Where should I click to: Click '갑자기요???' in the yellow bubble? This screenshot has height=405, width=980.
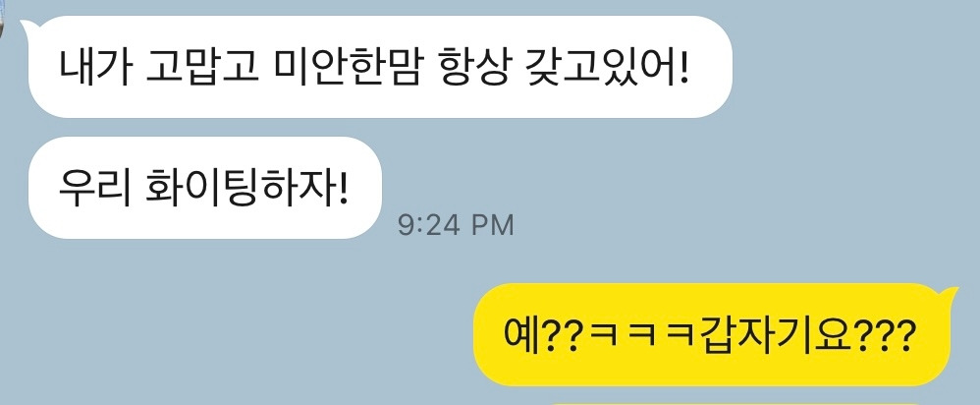coord(808,335)
